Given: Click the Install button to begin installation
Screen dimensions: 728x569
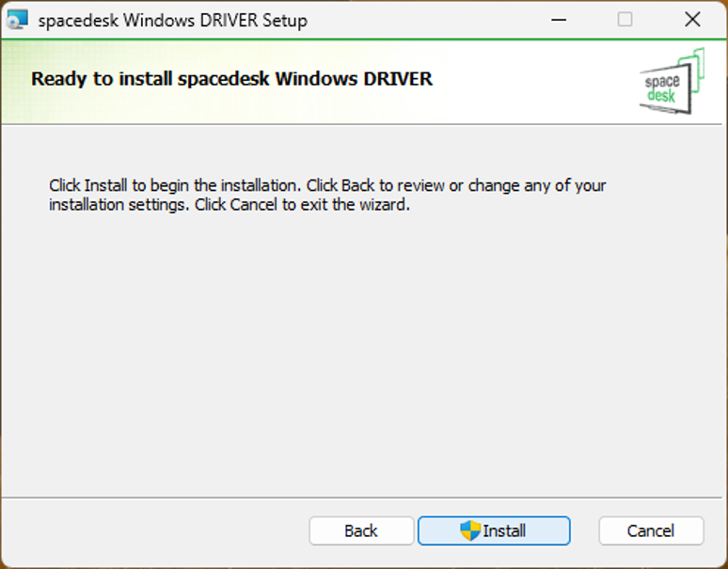Looking at the screenshot, I should point(494,530).
